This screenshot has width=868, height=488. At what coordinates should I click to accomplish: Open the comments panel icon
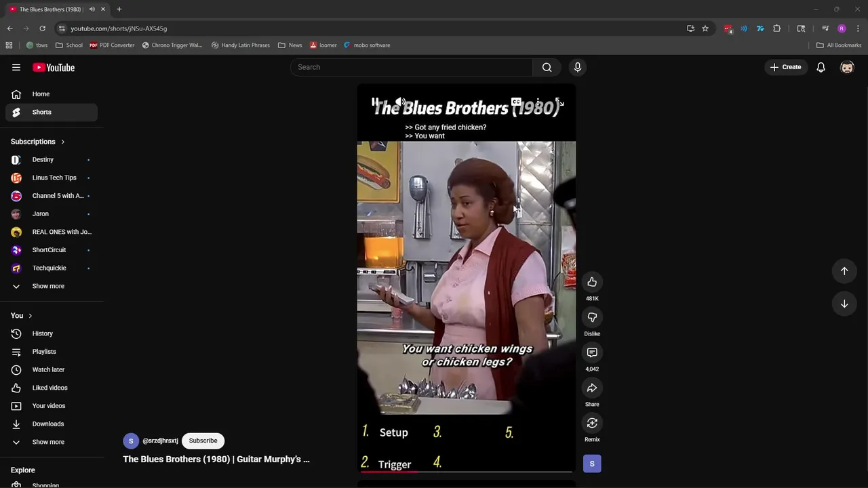(x=592, y=352)
